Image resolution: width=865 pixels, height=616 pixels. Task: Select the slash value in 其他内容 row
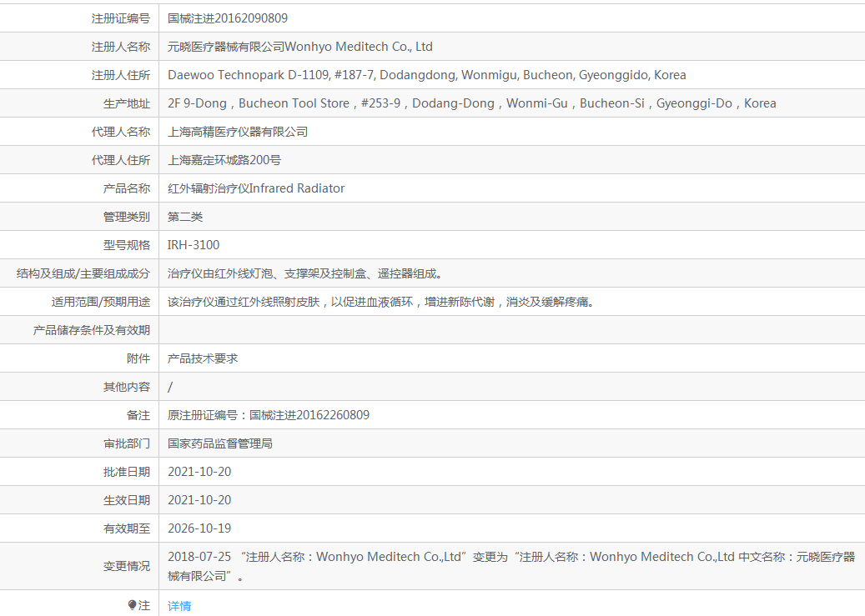[170, 387]
